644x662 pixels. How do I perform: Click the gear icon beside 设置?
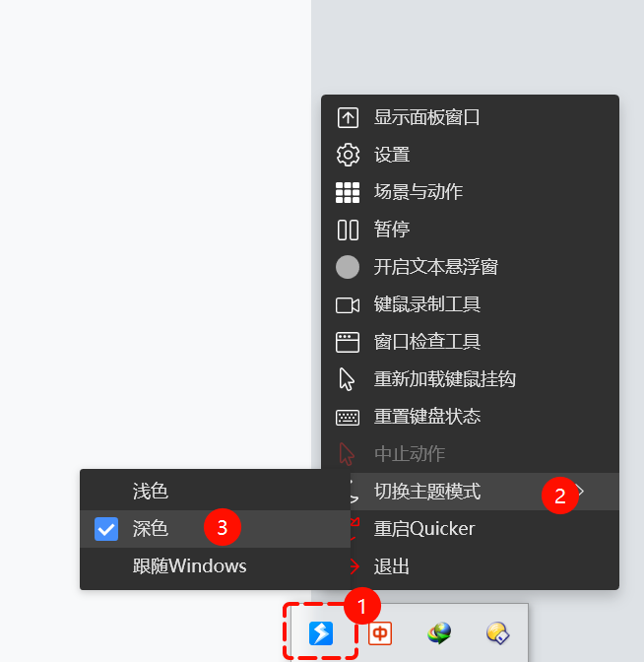click(348, 155)
